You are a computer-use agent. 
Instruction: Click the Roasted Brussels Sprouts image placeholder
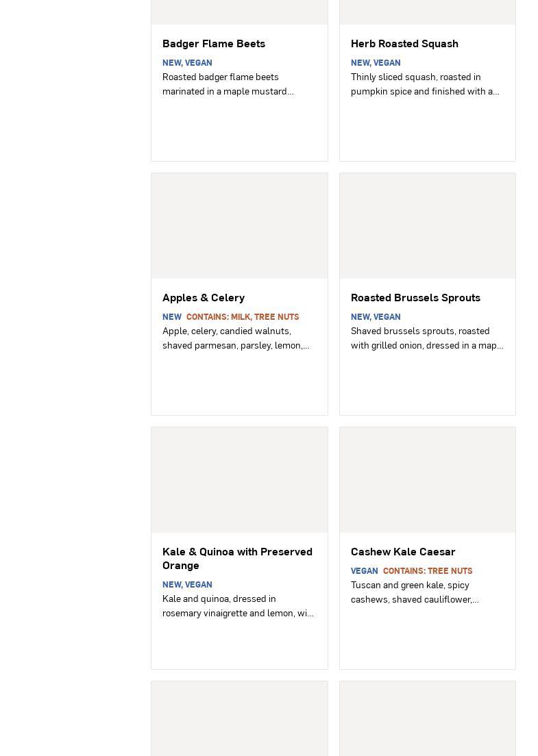click(x=427, y=226)
